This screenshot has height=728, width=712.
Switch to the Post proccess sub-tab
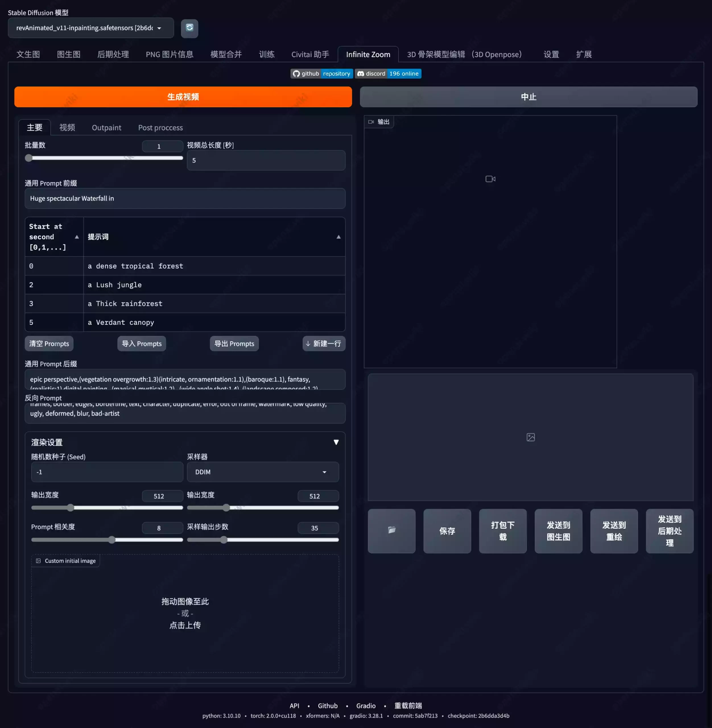160,127
